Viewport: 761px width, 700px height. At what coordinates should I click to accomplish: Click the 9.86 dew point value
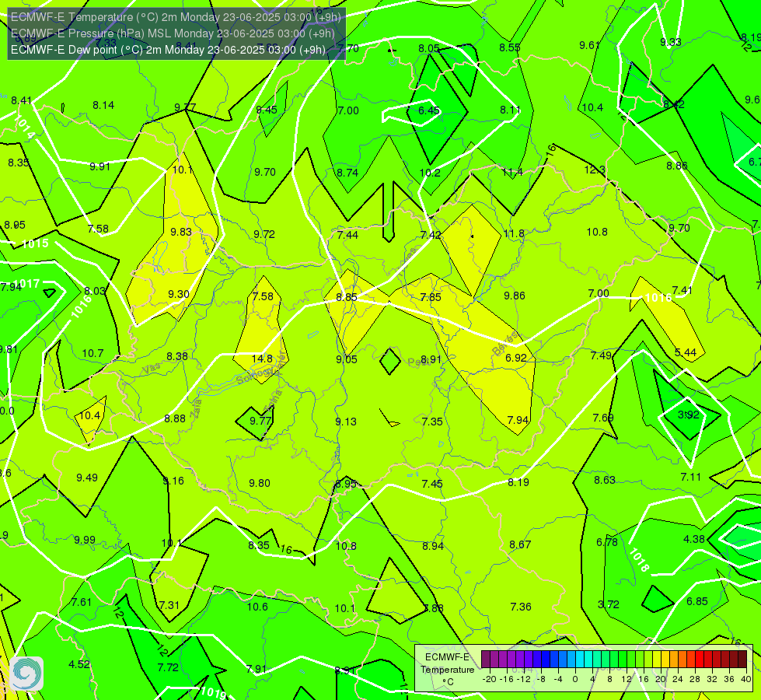pos(515,296)
